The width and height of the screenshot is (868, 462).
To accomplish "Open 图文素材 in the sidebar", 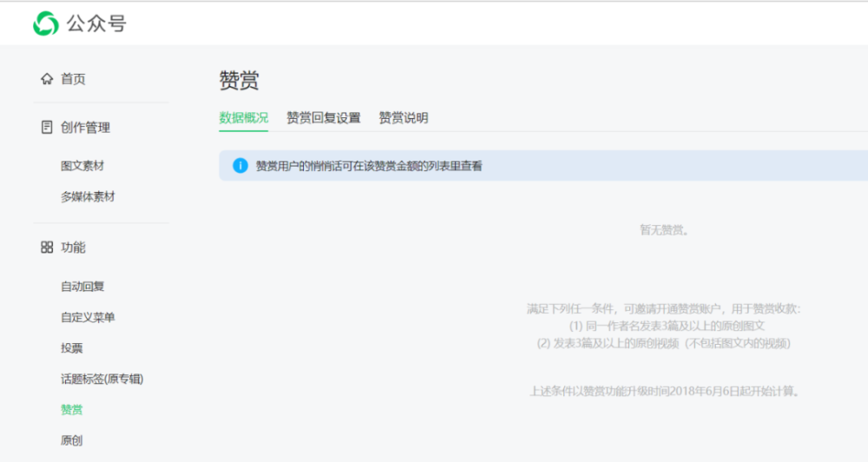I will click(x=82, y=166).
